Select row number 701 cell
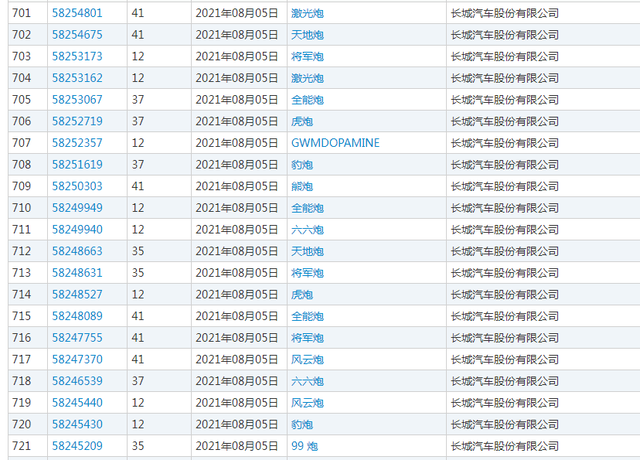Screen dimensions: 640x460 [28, 13]
